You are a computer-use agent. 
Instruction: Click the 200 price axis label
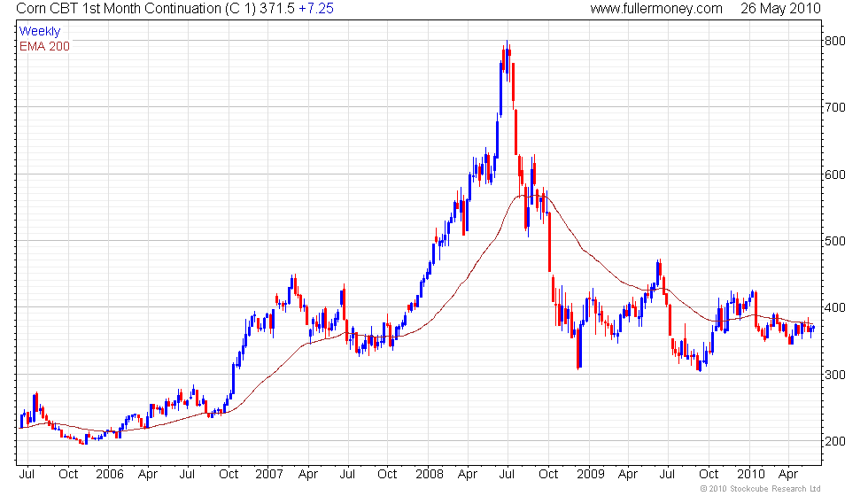[x=834, y=441]
